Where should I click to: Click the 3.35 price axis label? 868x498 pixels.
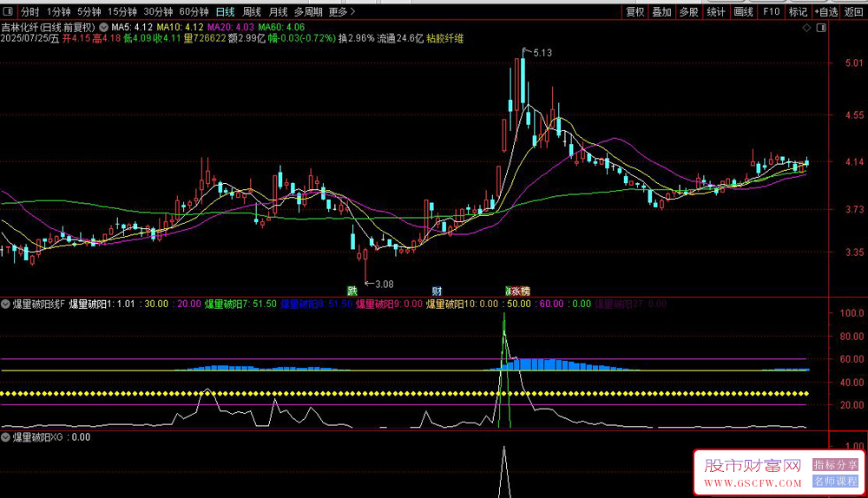tap(854, 252)
